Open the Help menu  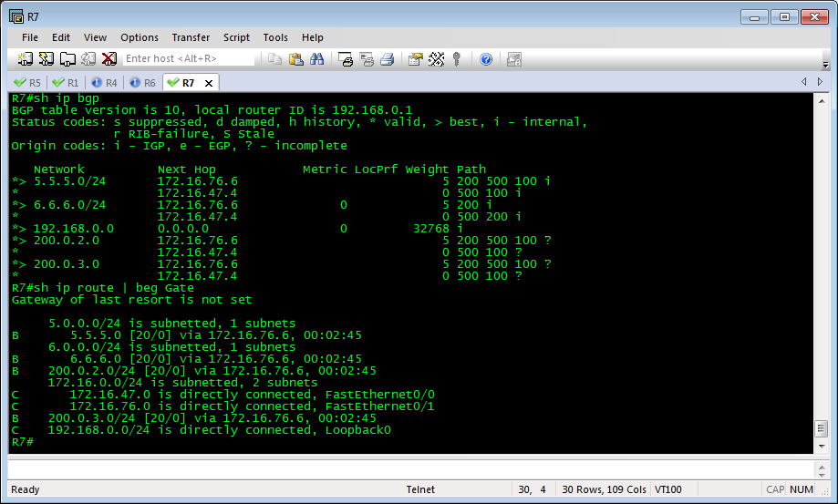tap(312, 37)
